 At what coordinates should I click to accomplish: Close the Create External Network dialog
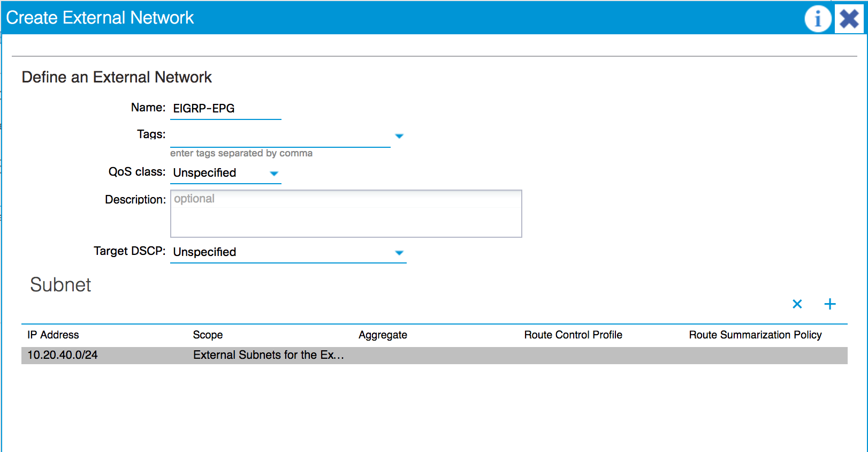(849, 19)
